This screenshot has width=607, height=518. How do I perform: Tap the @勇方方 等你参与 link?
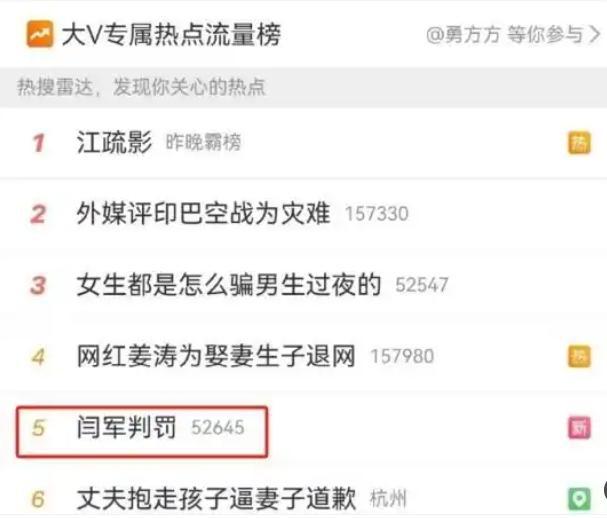coord(504,35)
